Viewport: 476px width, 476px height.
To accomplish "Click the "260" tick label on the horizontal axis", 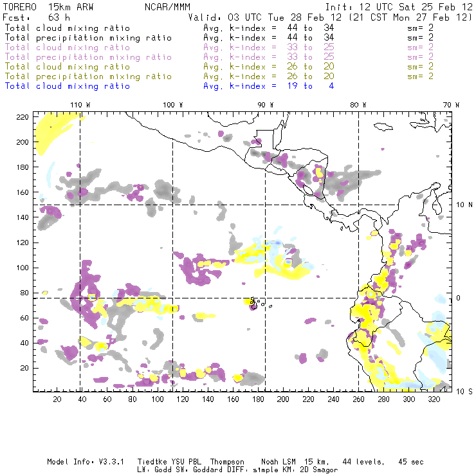I will [358, 399].
